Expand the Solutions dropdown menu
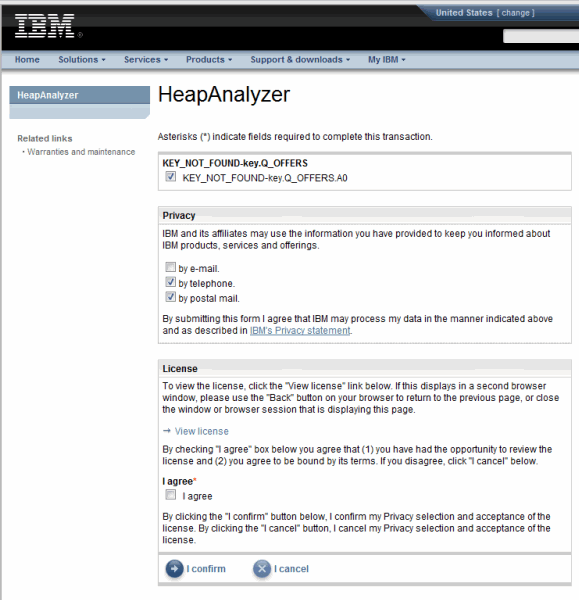 point(82,60)
